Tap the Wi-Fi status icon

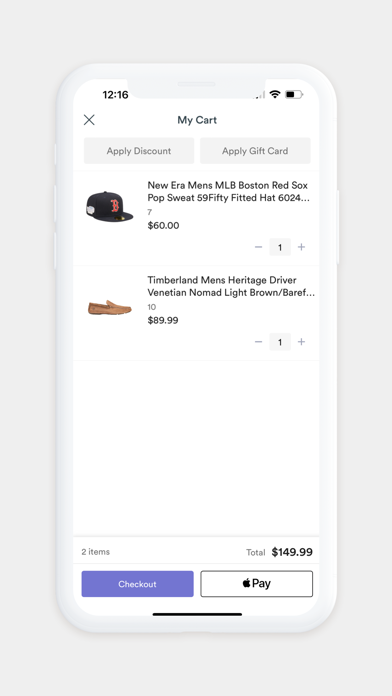(275, 95)
